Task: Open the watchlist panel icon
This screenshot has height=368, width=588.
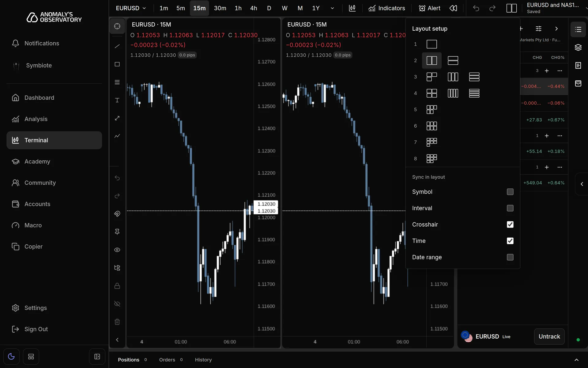Action: [578, 29]
